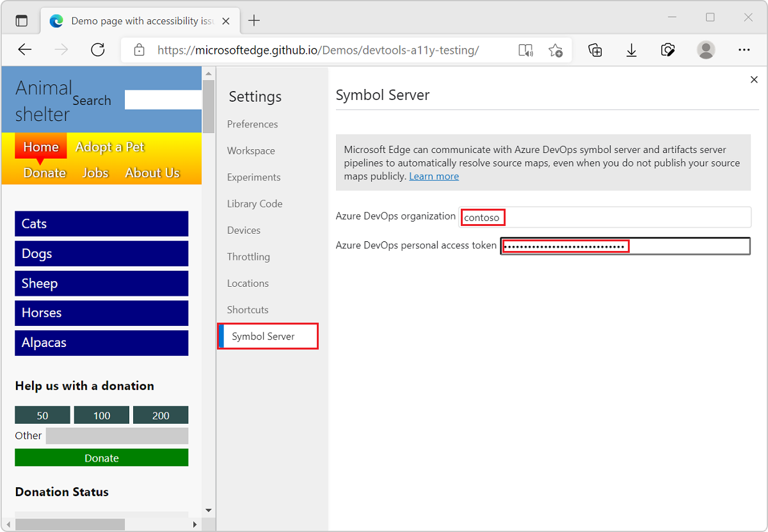Screen dimensions: 768x532
Task: Refresh the current page
Action: point(97,50)
